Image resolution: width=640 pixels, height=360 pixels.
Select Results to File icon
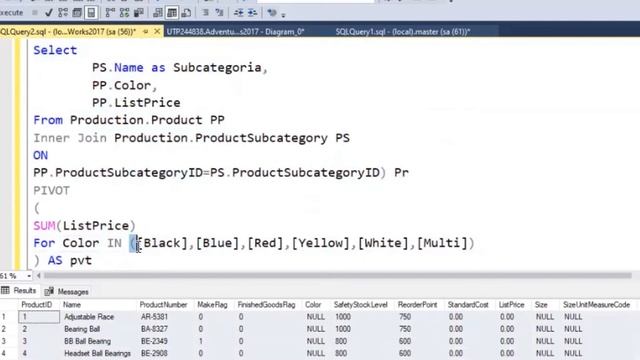click(x=186, y=13)
